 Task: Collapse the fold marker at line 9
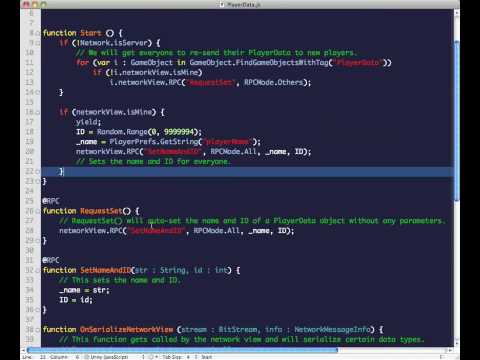38,43
